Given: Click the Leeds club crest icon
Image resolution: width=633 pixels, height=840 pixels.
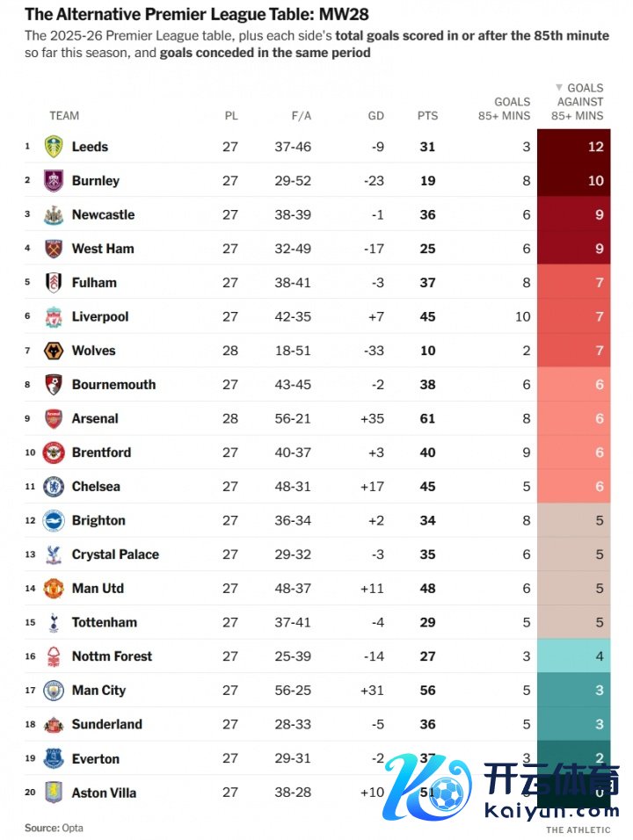Looking at the screenshot, I should 54,147.
